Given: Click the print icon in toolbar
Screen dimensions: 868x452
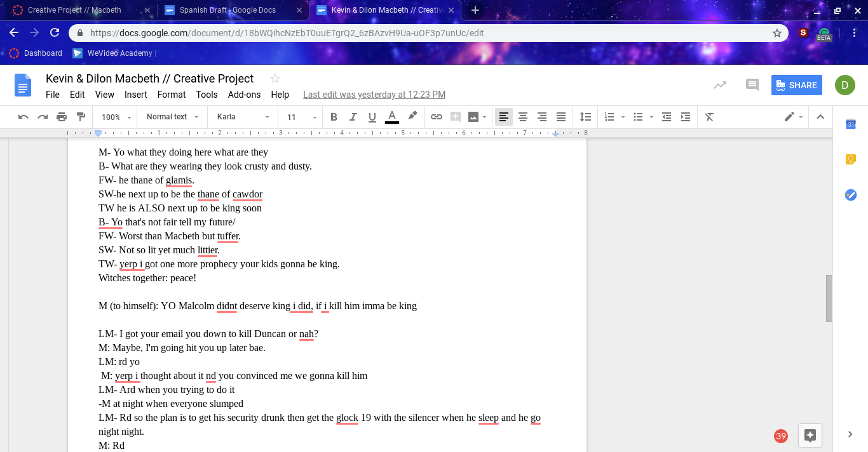Looking at the screenshot, I should 62,117.
